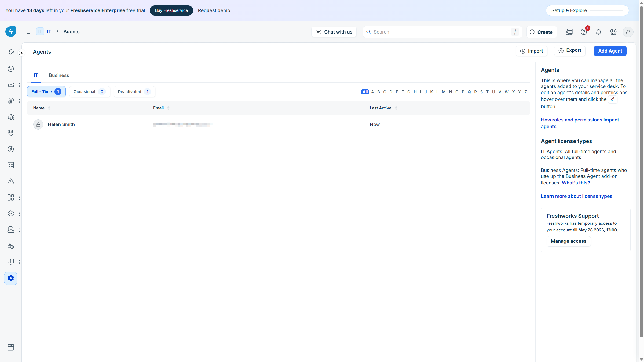Open the Admin gear sidebar icon
This screenshot has height=362, width=644.
coord(11,278)
